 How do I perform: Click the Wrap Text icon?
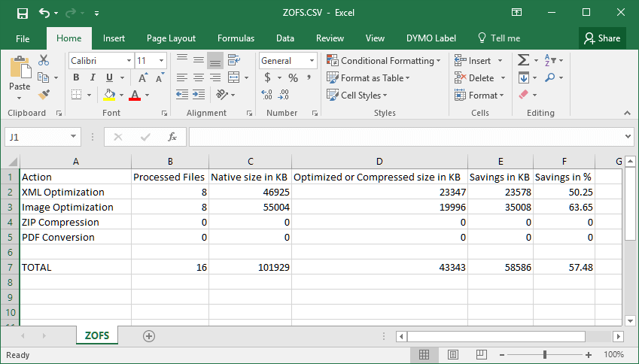(x=233, y=61)
